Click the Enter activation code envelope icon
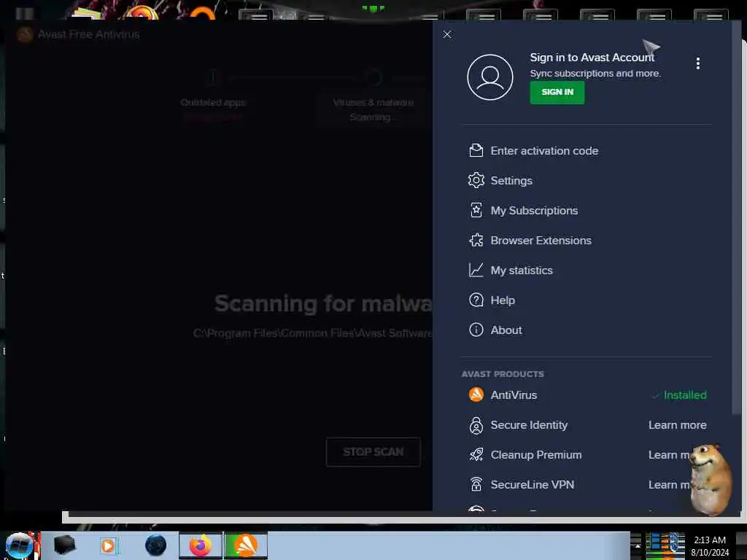The height and width of the screenshot is (560, 747). click(476, 150)
